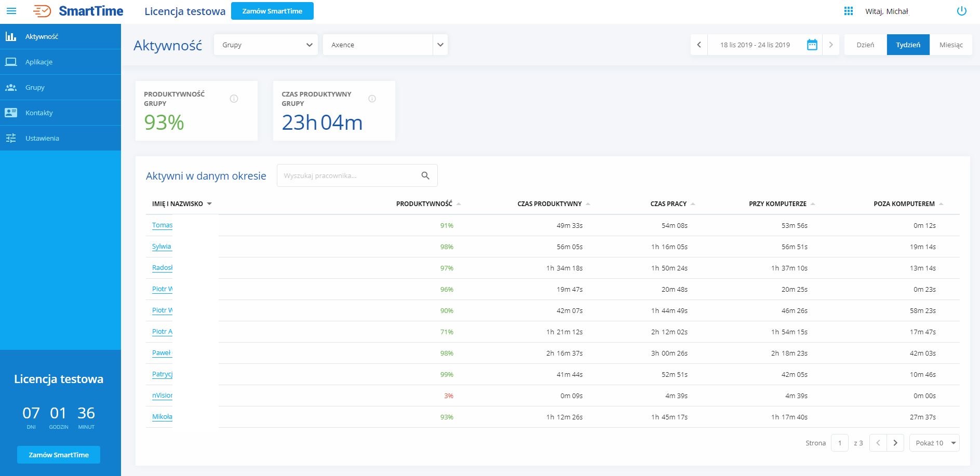Open employee link Sylwia
The image size is (980, 476).
(x=162, y=247)
